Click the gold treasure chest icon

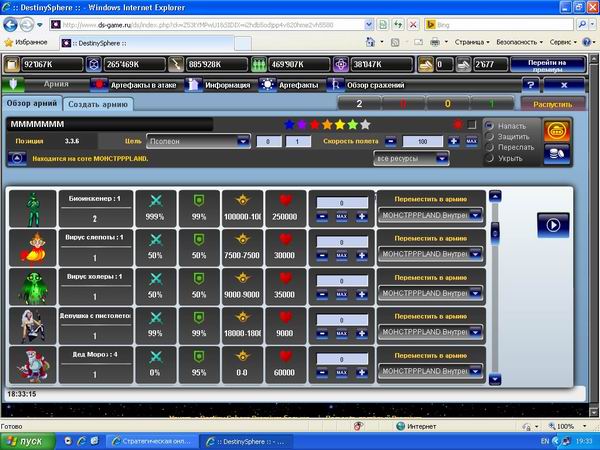[557, 130]
